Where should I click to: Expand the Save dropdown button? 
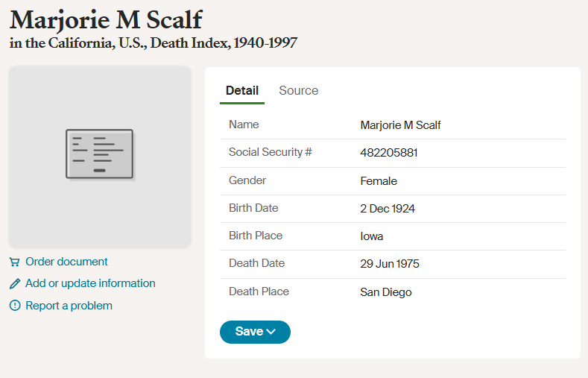point(255,332)
